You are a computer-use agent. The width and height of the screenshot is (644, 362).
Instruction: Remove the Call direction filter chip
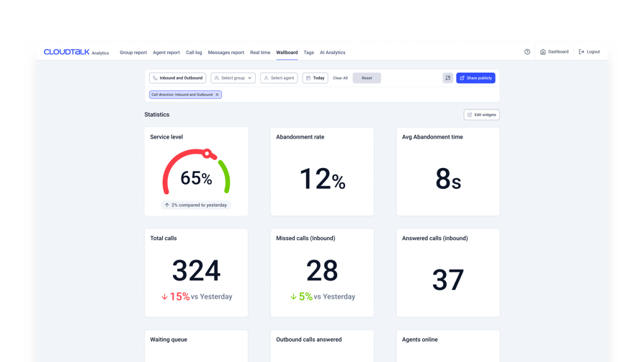(218, 94)
